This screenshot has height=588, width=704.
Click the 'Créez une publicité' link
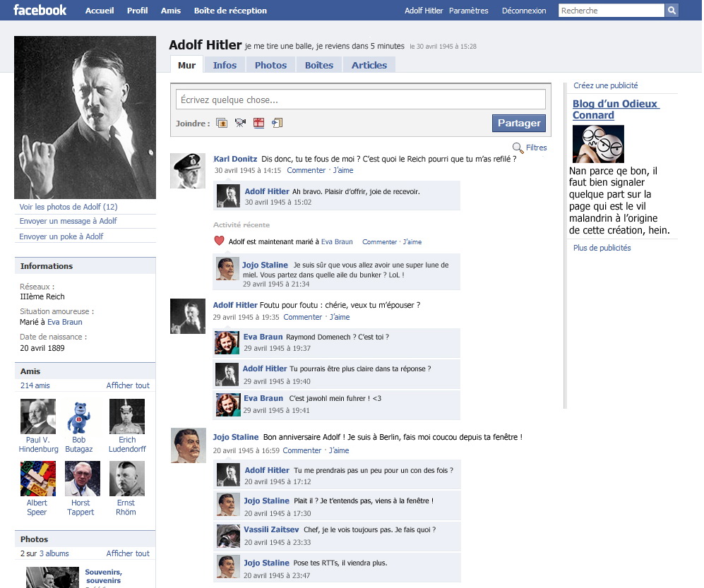tap(605, 85)
